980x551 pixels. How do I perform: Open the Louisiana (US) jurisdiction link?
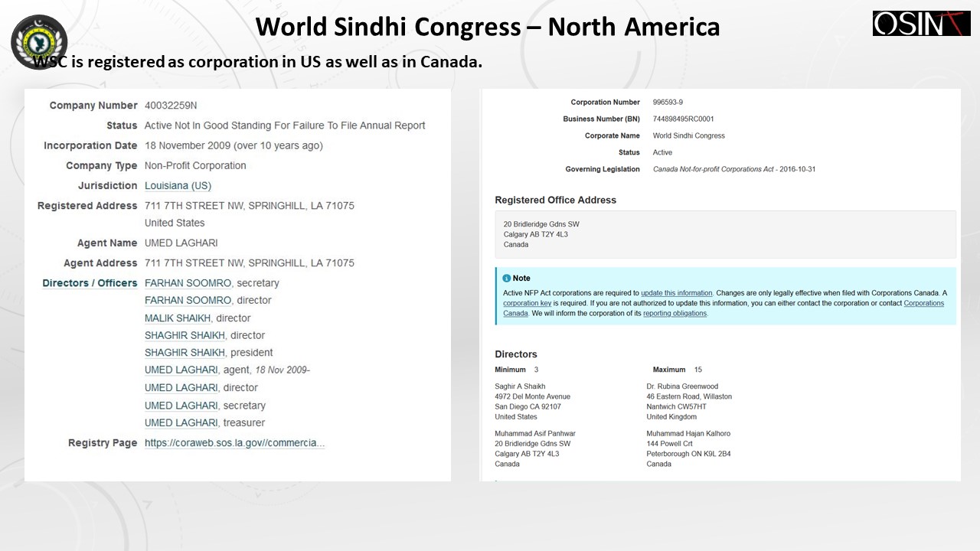tap(178, 186)
